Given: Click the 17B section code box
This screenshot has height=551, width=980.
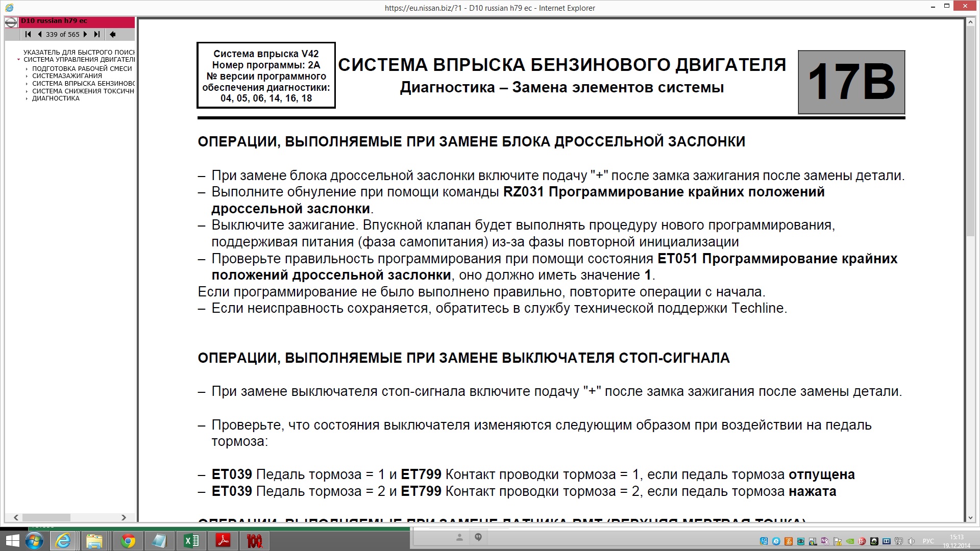Looking at the screenshot, I should click(851, 82).
